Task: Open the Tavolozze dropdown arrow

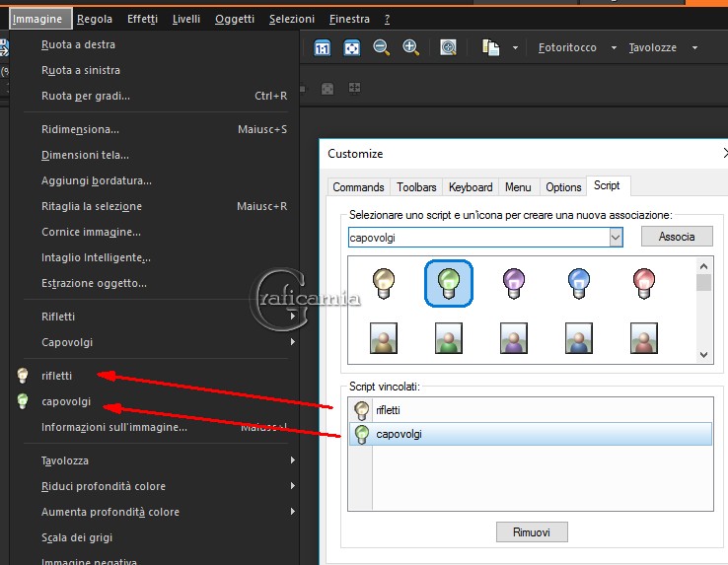Action: point(694,47)
